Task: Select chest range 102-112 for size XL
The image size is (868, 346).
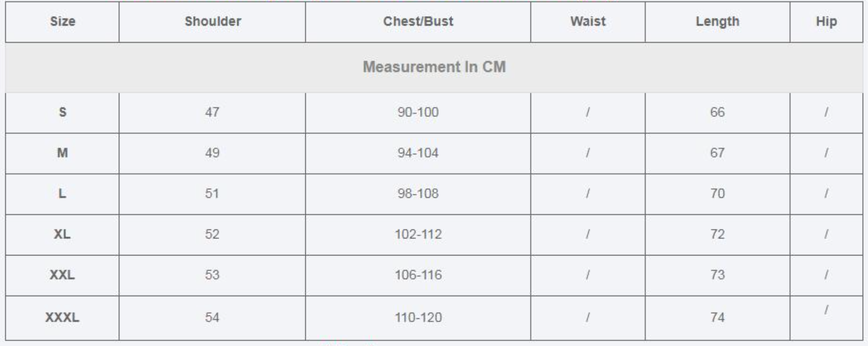Action: [x=418, y=234]
